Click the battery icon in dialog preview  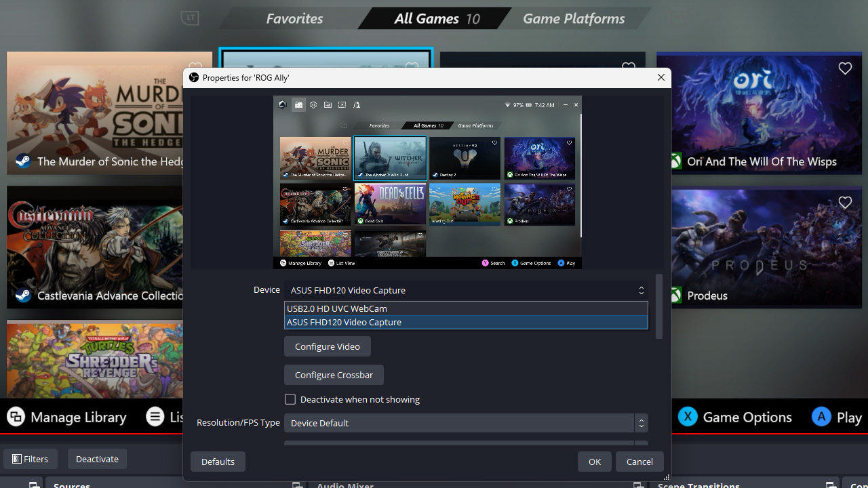click(530, 105)
